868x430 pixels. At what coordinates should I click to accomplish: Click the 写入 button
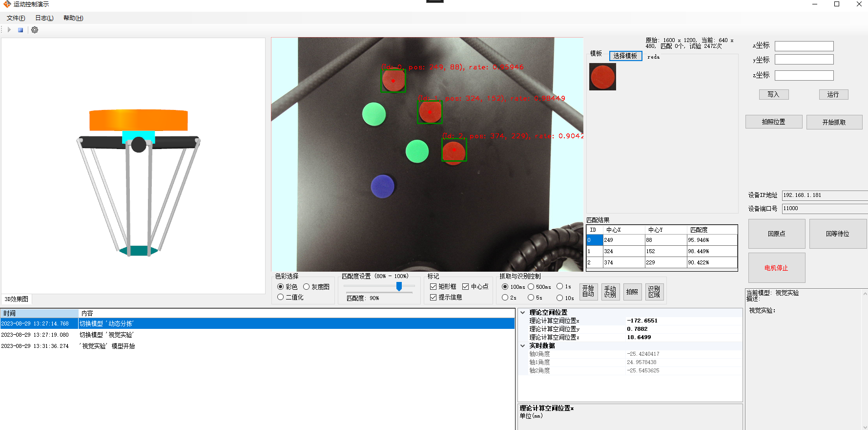coord(774,94)
